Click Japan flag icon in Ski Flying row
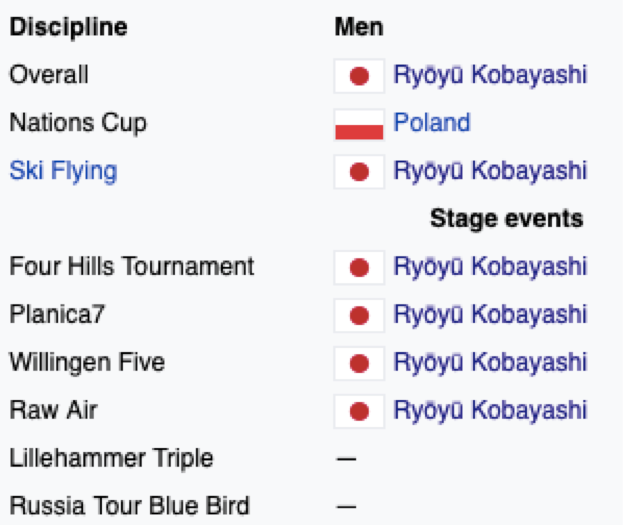The width and height of the screenshot is (623, 525). [359, 172]
